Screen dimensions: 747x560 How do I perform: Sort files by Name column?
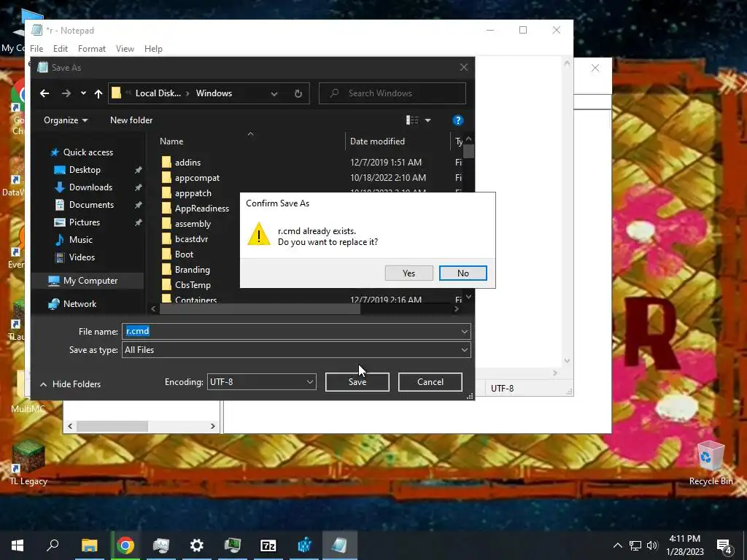171,141
